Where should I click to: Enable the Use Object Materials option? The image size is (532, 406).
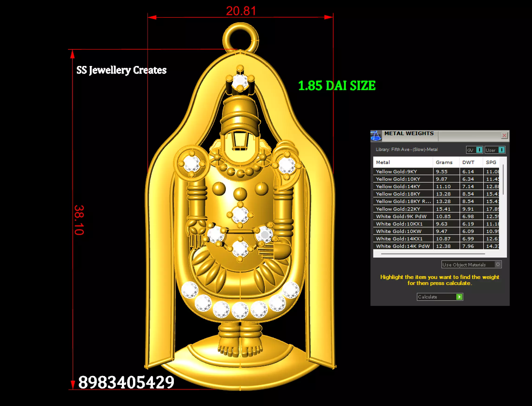(471, 264)
